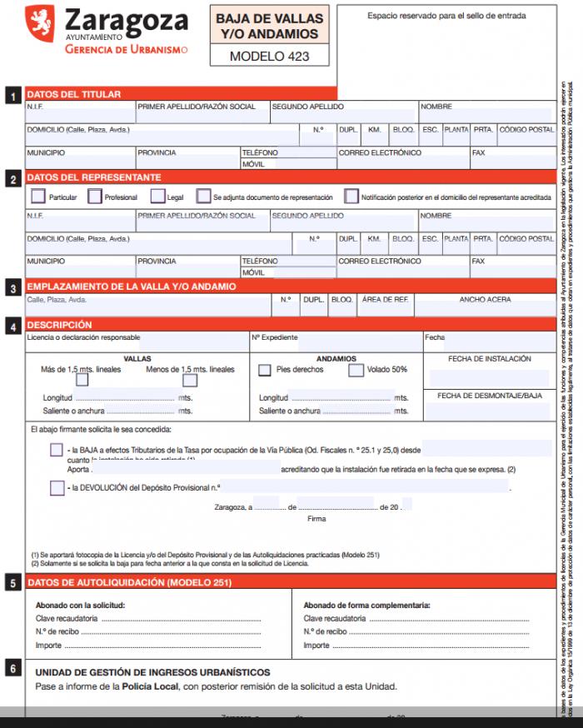Click Vallas Saliente o anchura field
Screen dimensions: 583x728
tap(141, 410)
